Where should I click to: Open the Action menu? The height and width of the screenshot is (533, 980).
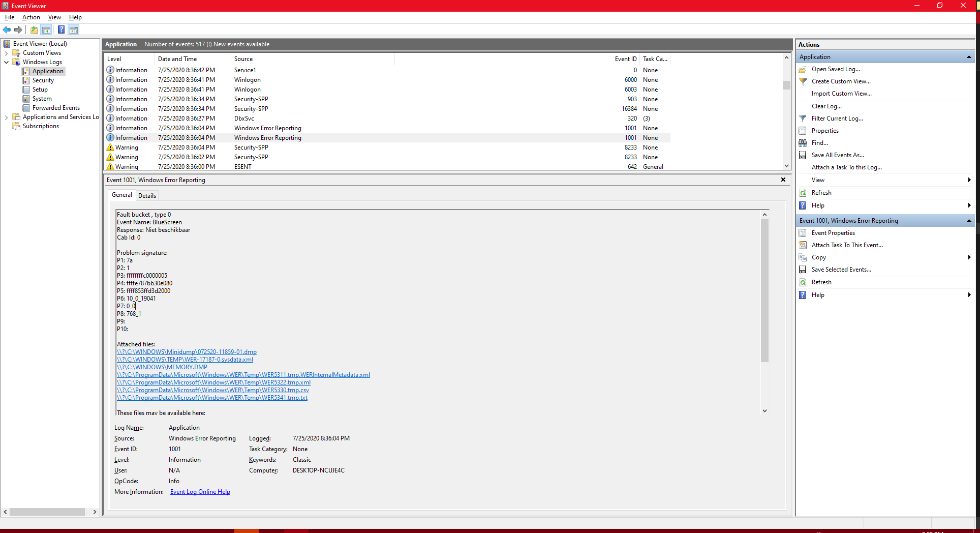click(x=31, y=17)
